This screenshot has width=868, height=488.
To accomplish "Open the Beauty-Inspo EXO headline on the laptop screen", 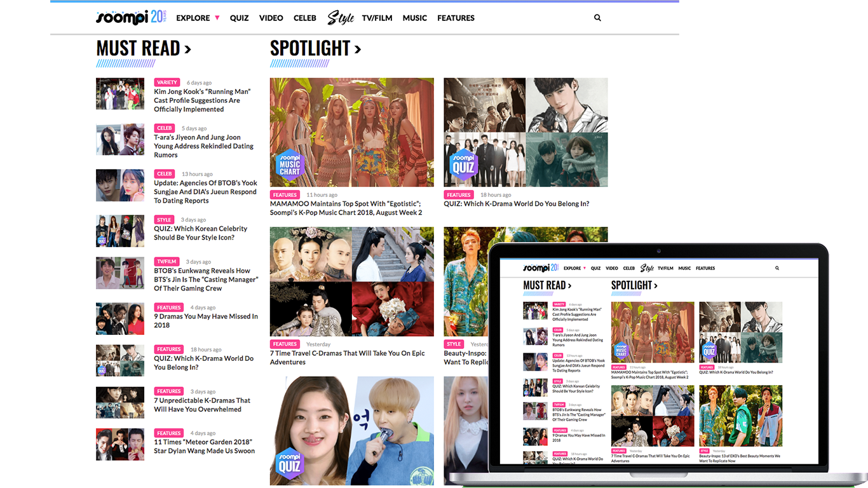I will (x=740, y=458).
